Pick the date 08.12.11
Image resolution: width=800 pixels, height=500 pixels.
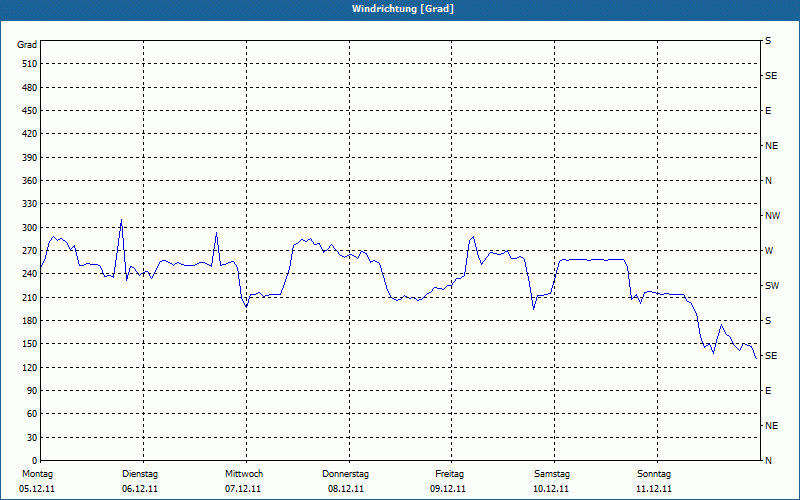tap(346, 489)
